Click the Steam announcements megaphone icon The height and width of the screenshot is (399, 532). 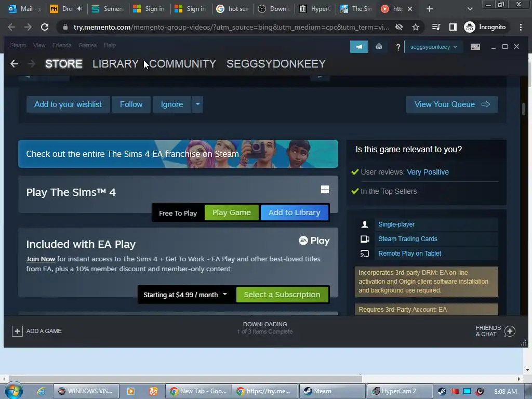pos(358,46)
